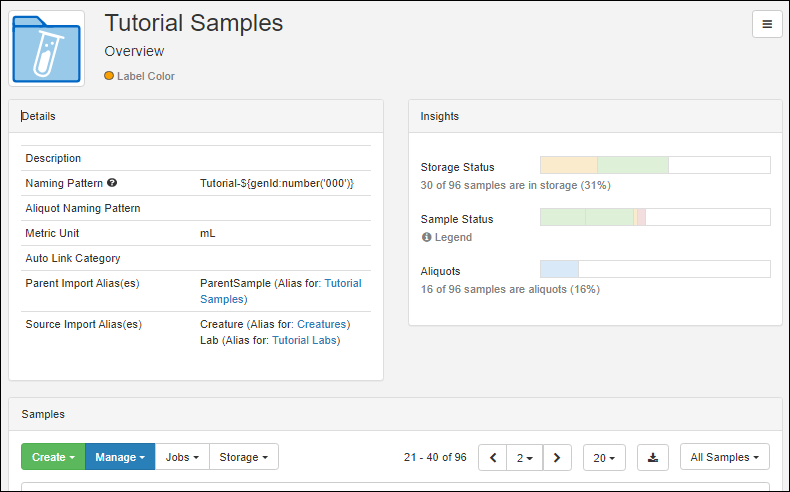Click the Legend info icon

pos(426,237)
